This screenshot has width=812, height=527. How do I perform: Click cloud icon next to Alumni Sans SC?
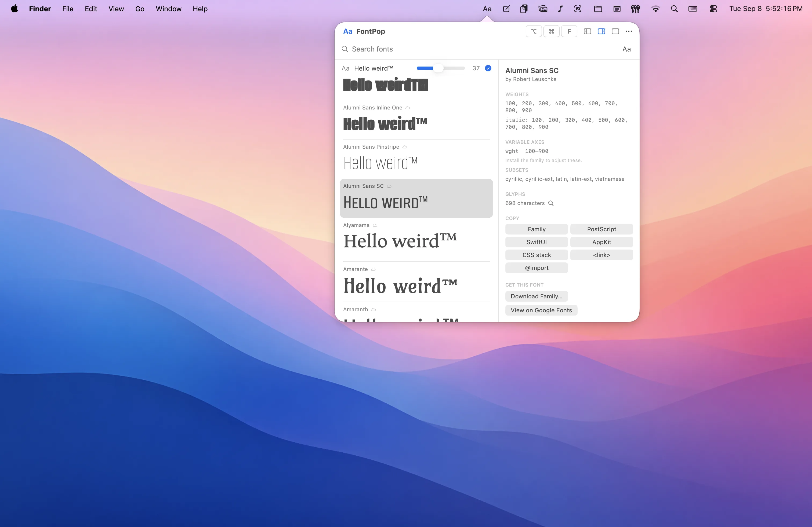(389, 186)
